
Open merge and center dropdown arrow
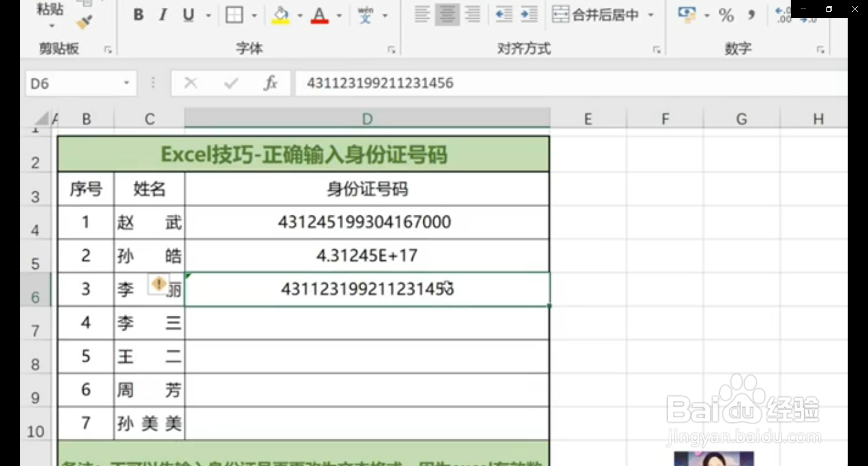click(651, 15)
